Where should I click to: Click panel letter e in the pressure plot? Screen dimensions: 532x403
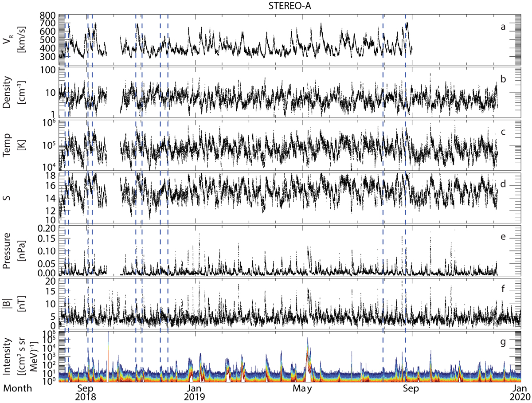502,238
